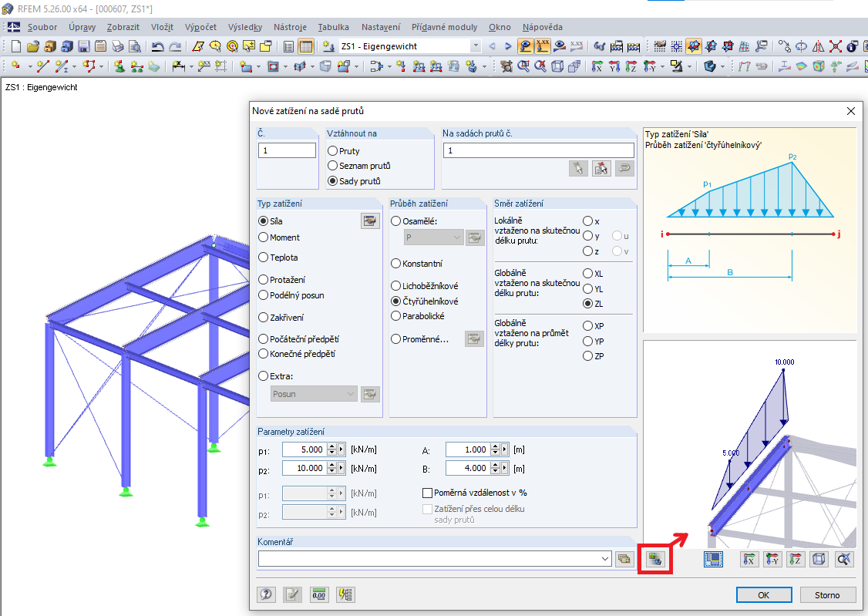Select Lichoběžníkové load distribution
Image resolution: width=868 pixels, height=616 pixels.
(x=395, y=285)
